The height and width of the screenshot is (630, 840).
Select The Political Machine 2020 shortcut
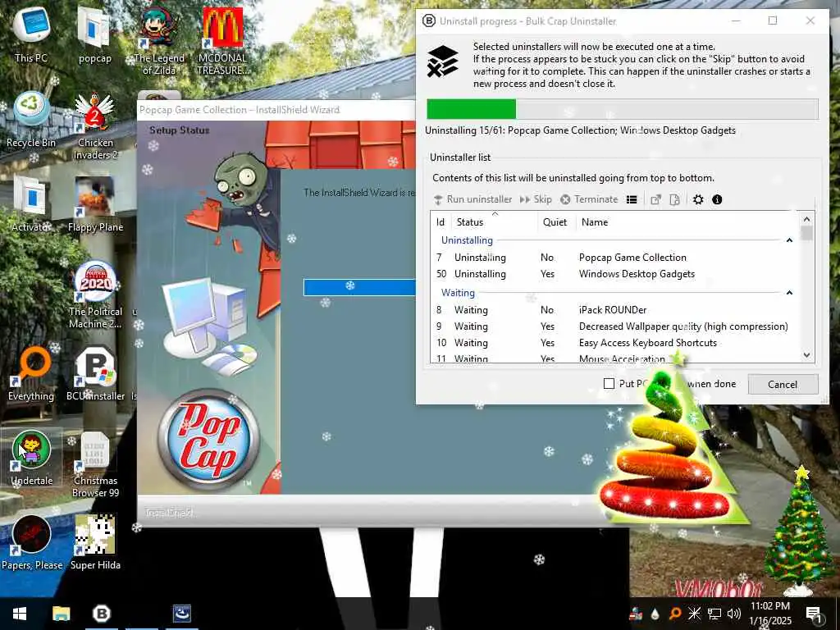[95, 294]
